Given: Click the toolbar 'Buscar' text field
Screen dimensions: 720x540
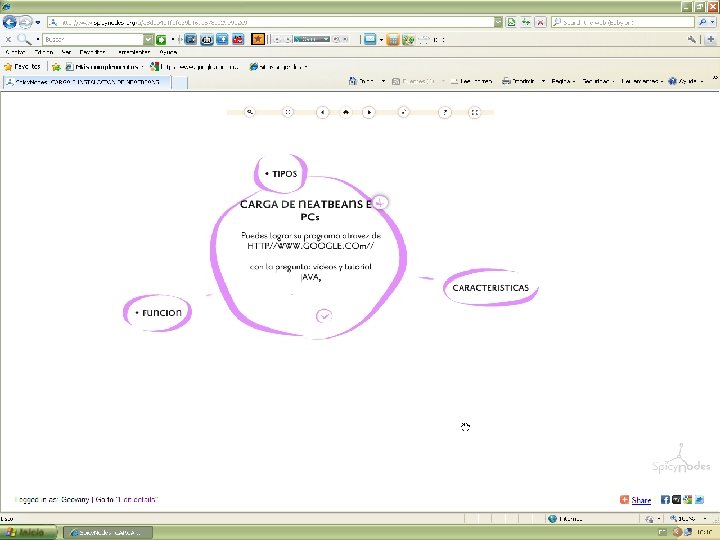Looking at the screenshot, I should tap(93, 39).
